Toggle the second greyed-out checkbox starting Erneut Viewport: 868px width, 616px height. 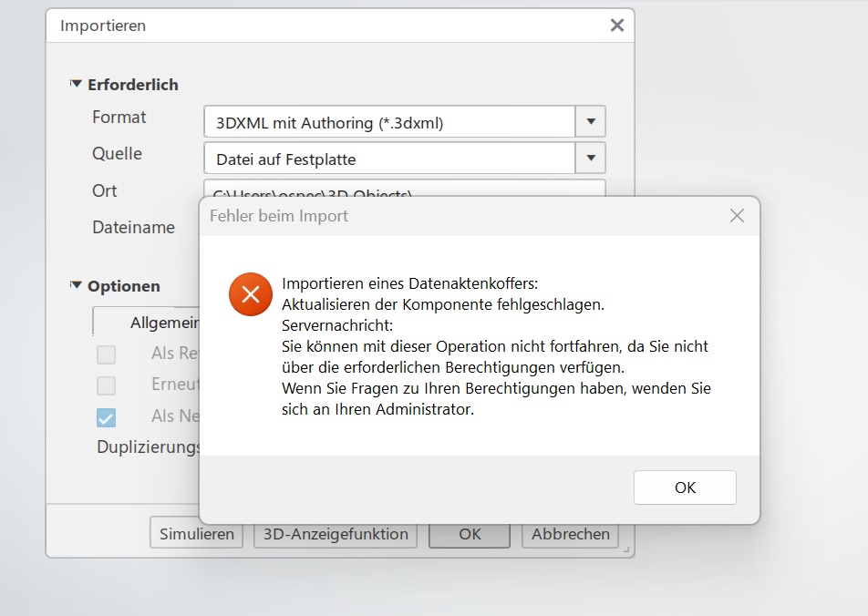point(107,385)
